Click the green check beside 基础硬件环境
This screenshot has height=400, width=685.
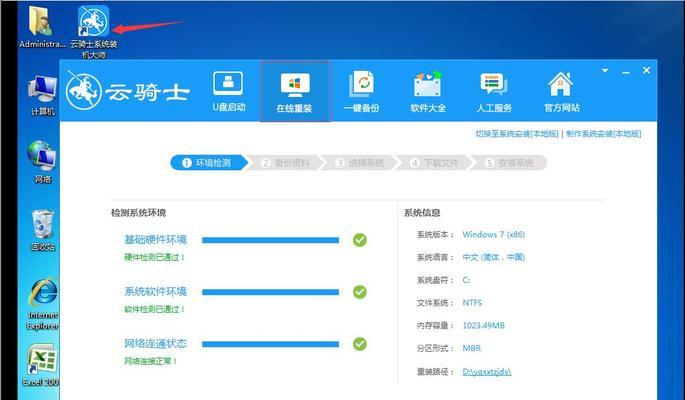[360, 240]
